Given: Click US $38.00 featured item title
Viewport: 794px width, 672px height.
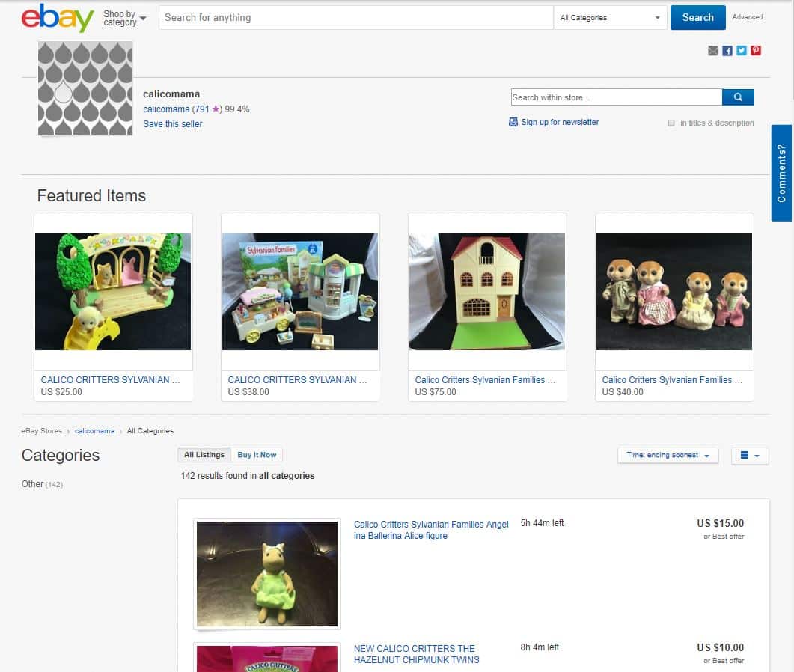Looking at the screenshot, I should pyautogui.click(x=297, y=380).
